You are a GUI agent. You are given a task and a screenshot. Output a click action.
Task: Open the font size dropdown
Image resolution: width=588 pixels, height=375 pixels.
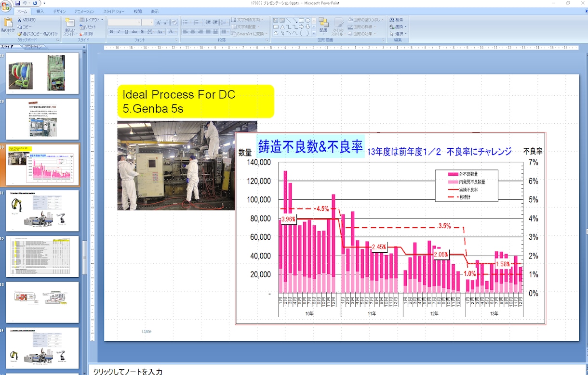(x=151, y=22)
